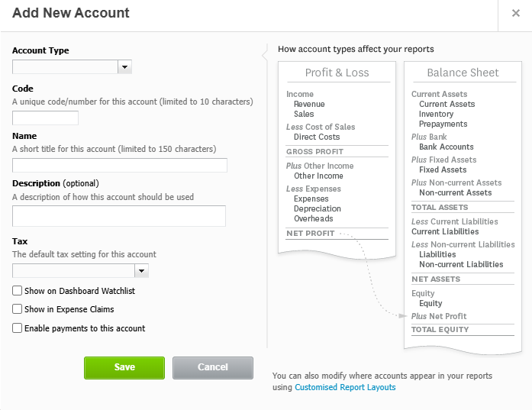Tick the Show in Expense Claims checkbox

[x=18, y=309]
